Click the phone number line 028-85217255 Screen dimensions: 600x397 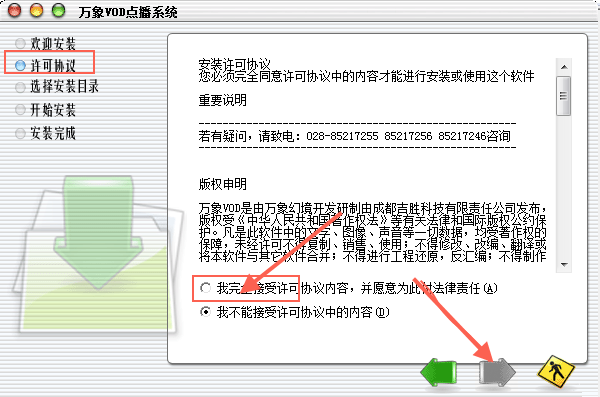pos(354,136)
